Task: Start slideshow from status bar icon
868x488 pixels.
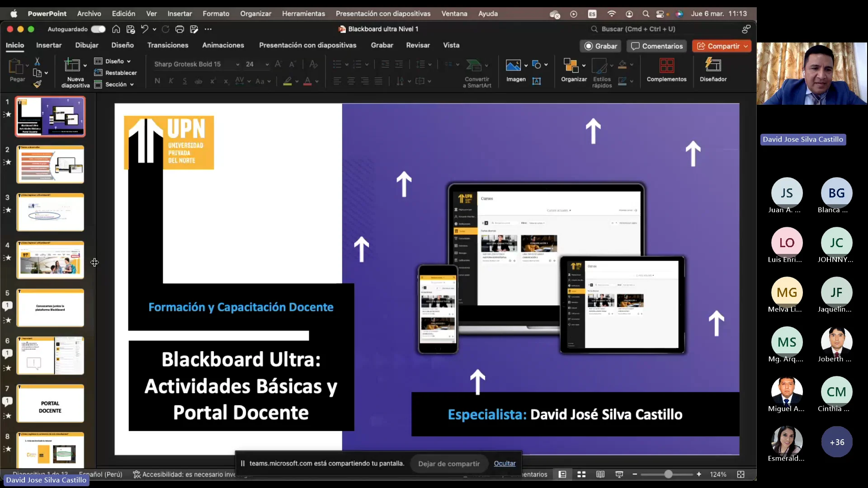Action: click(x=619, y=474)
